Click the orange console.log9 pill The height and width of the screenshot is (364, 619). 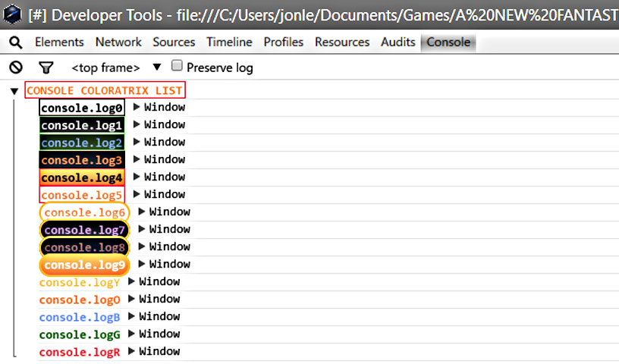pyautogui.click(x=84, y=265)
